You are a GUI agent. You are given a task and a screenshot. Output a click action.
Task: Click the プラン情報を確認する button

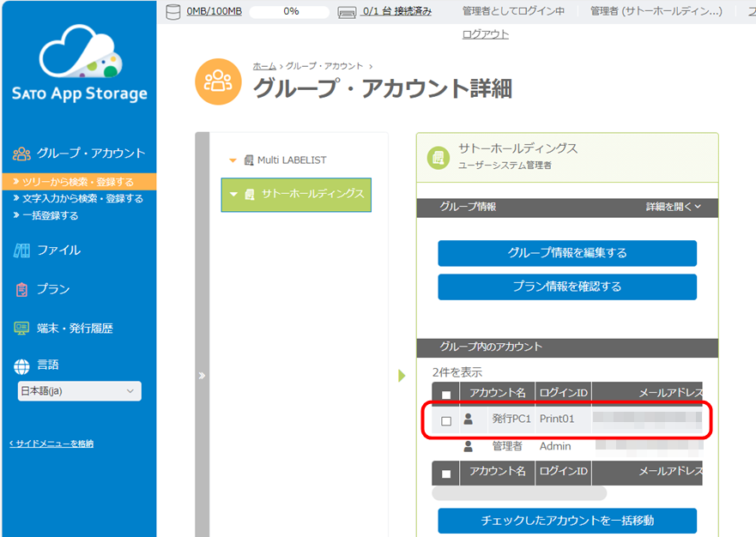pyautogui.click(x=567, y=287)
